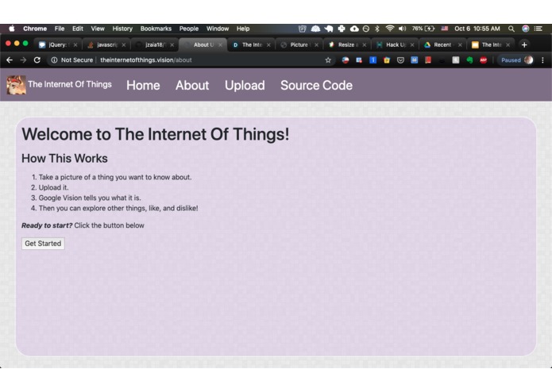
Task: Open the Help menu
Action: 243,29
